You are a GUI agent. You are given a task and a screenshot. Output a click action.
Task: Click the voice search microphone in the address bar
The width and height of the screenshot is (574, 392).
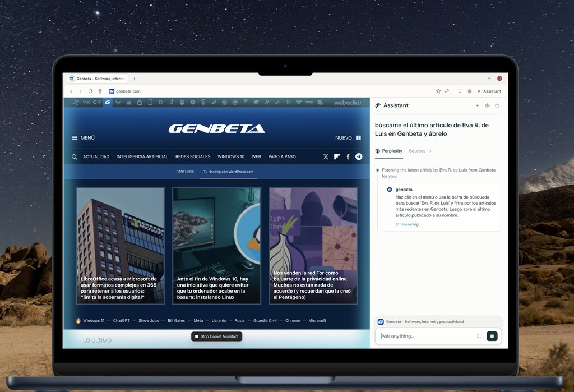[100, 90]
